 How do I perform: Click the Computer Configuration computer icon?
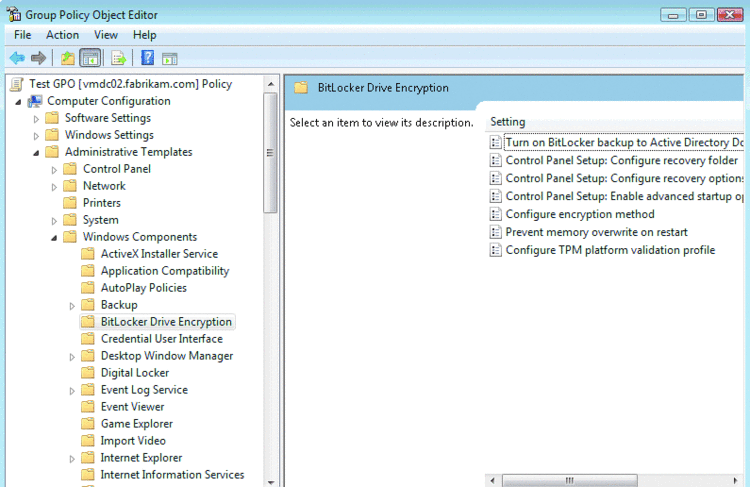click(x=34, y=101)
